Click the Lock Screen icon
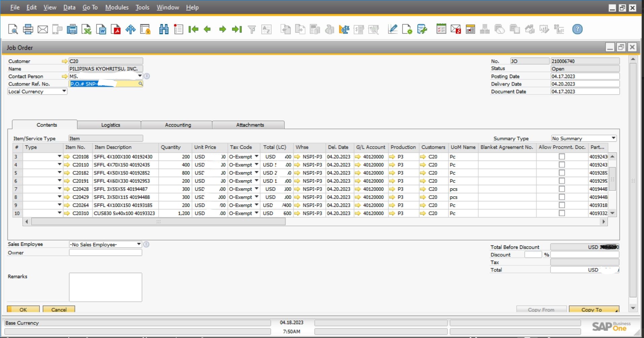Screen dimensions: 644x338 (x=145, y=29)
